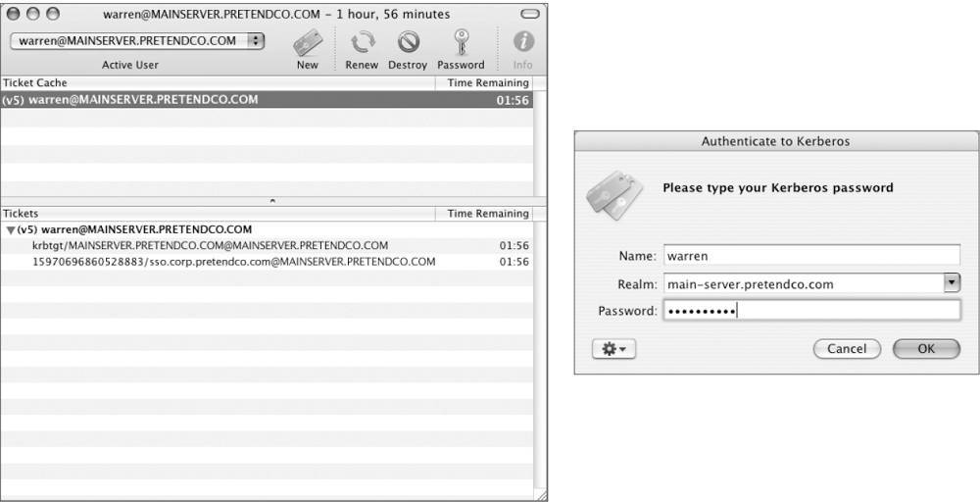
Task: Select the sso.corp.pretendco.com ticket row
Action: point(267,262)
